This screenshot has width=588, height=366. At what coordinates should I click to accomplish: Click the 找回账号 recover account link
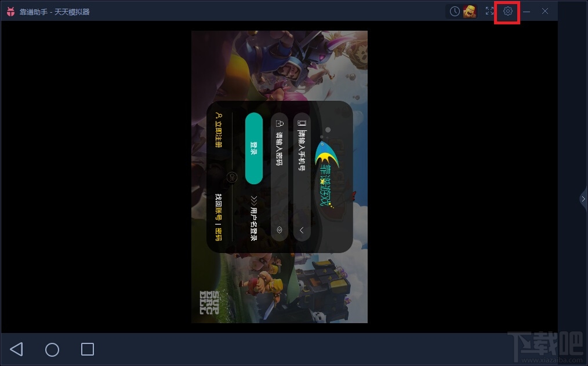click(218, 207)
